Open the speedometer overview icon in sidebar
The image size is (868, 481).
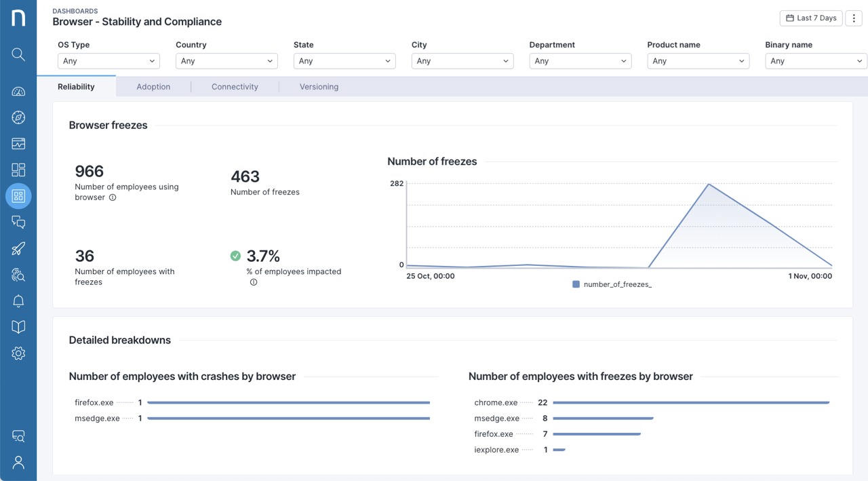(x=18, y=92)
